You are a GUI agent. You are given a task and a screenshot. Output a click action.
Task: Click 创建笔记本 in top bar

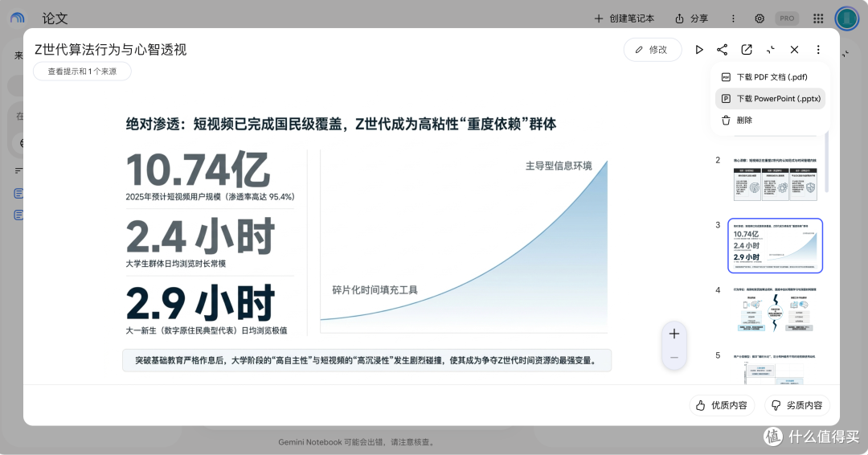pyautogui.click(x=624, y=18)
